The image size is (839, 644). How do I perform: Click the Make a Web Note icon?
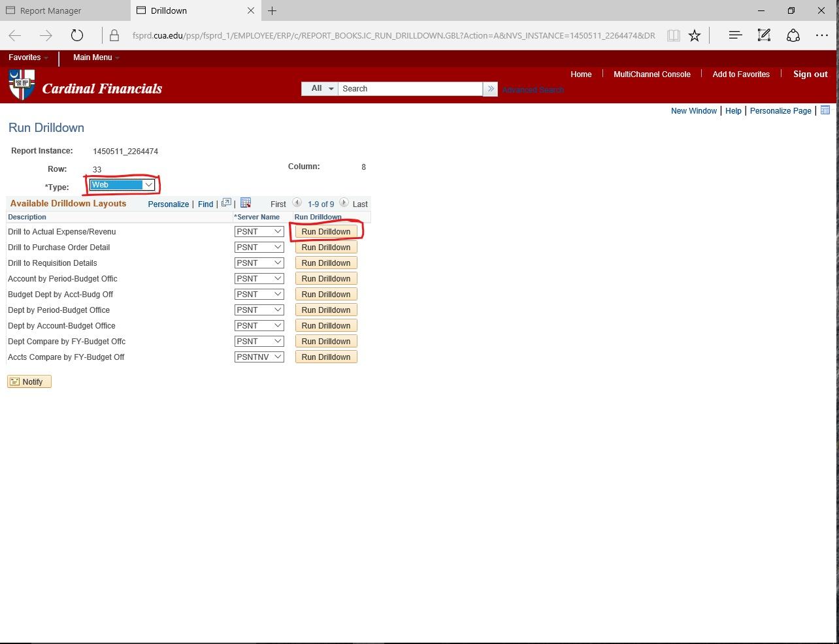(764, 35)
